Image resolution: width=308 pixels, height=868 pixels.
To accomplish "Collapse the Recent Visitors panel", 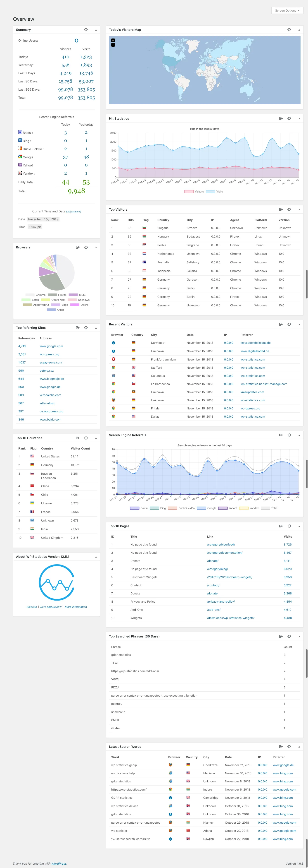I will tap(299, 324).
